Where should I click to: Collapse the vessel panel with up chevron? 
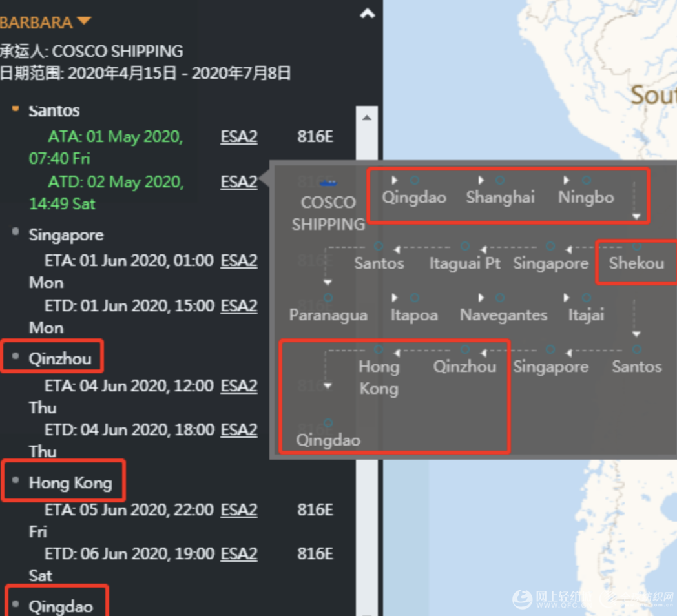click(x=367, y=14)
